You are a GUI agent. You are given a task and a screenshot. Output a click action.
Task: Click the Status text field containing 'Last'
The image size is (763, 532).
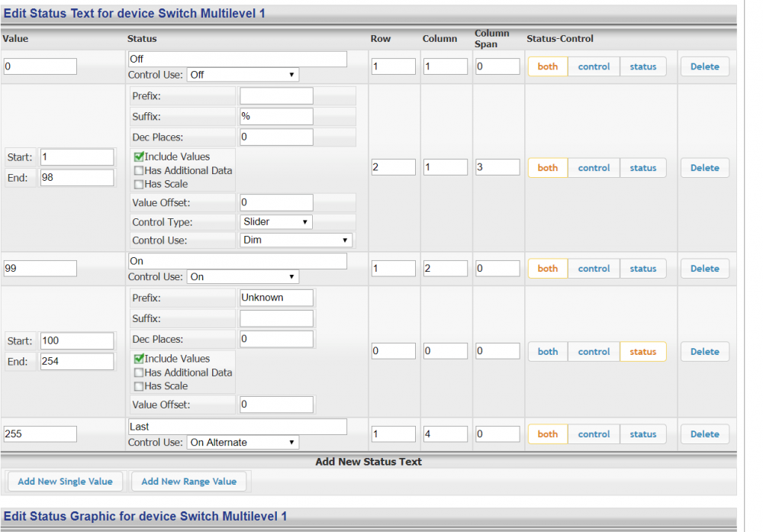tap(237, 427)
